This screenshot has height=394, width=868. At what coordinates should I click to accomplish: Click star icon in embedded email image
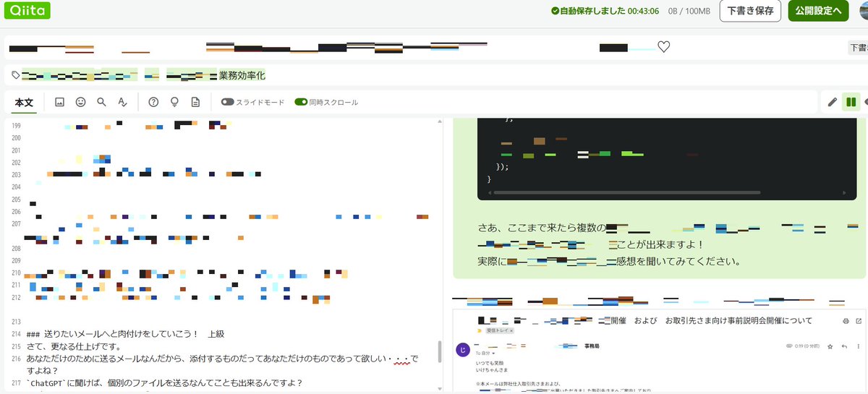(830, 347)
